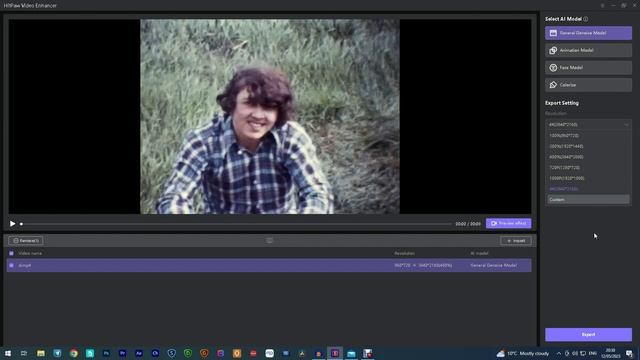This screenshot has width=640, height=360.
Task: Click the Colorize paint icon
Action: (553, 85)
